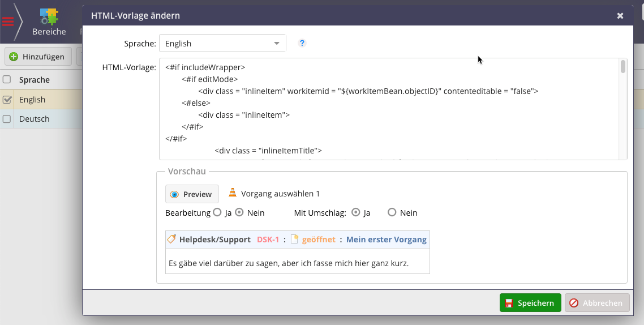
Task: Select Ja for Bearbeitung
Action: click(217, 213)
